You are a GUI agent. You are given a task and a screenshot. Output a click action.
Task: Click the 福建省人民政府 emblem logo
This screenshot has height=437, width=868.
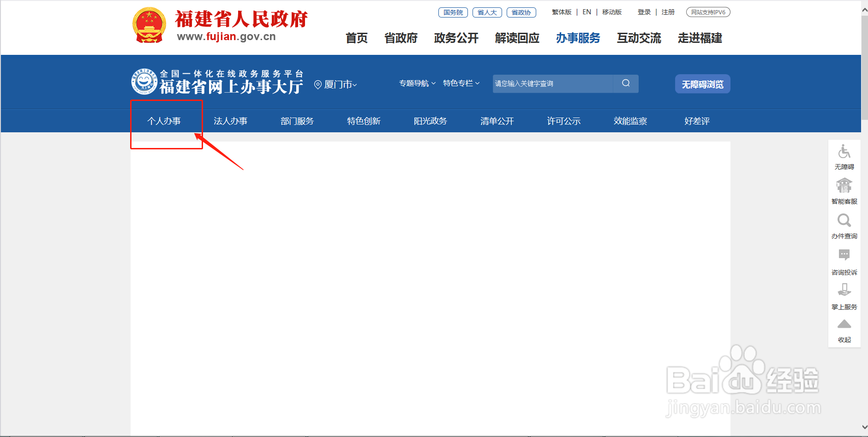click(x=149, y=24)
